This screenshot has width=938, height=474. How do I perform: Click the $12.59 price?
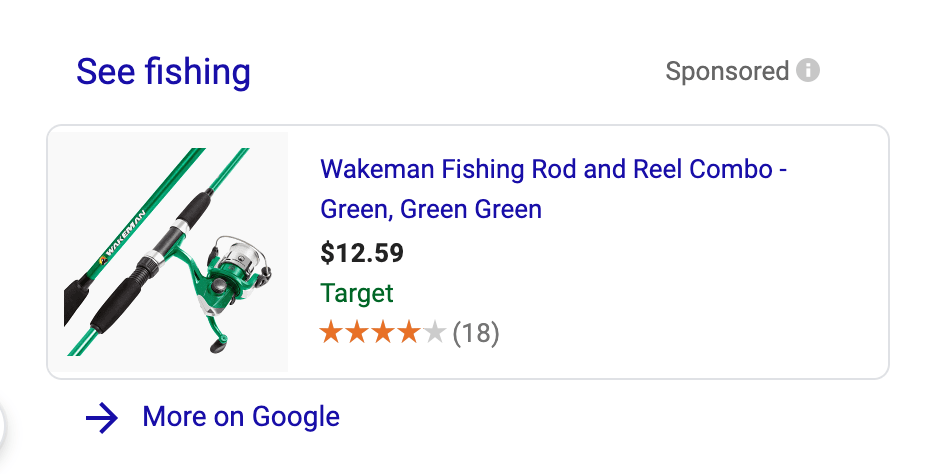point(362,253)
